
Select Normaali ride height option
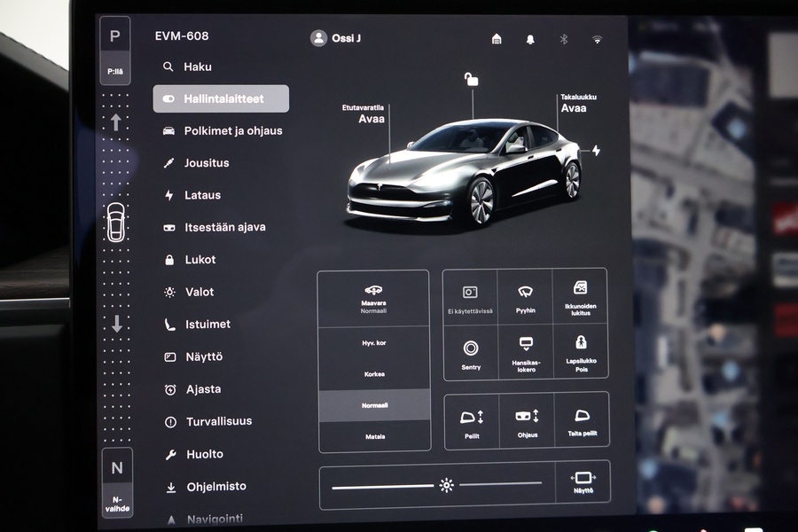pos(374,406)
